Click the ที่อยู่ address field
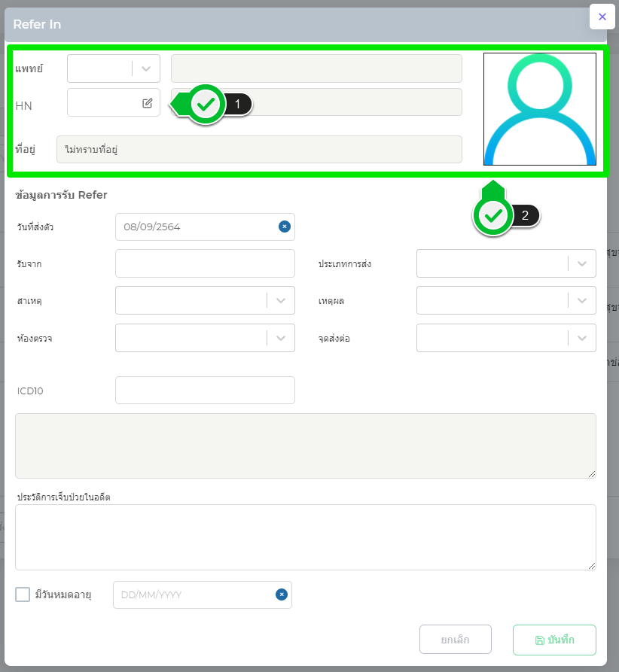Image resolution: width=619 pixels, height=672 pixels. [x=259, y=149]
